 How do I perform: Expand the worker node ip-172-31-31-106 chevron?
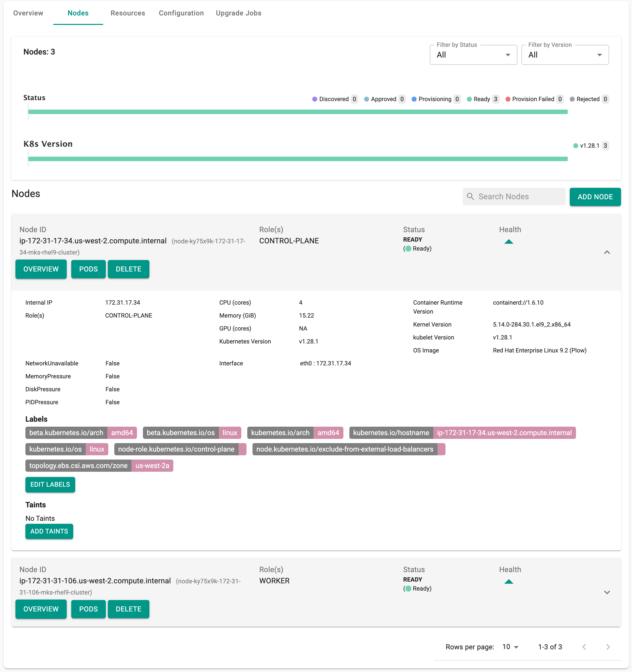coord(607,592)
